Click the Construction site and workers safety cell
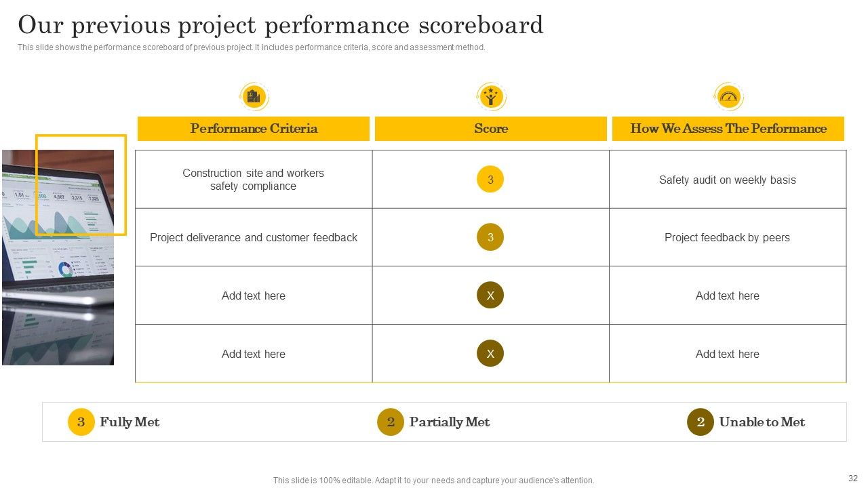The height and width of the screenshot is (488, 868). tap(254, 180)
